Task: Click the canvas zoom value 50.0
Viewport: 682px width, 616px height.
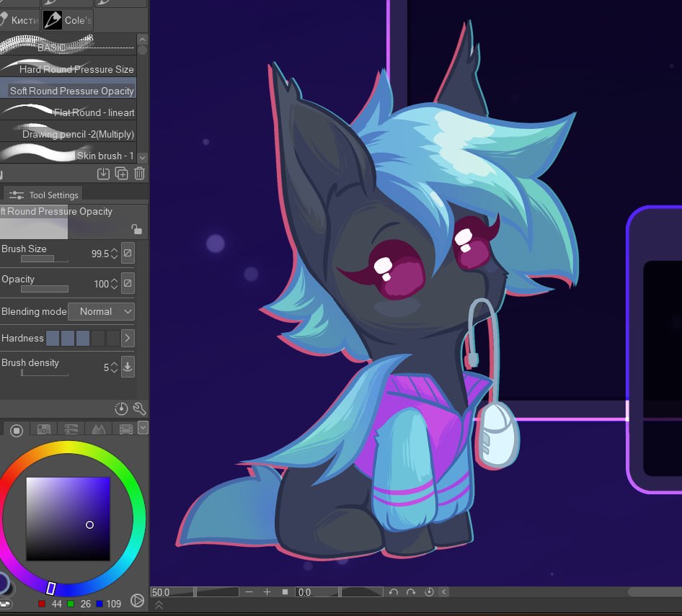Action: [161, 592]
